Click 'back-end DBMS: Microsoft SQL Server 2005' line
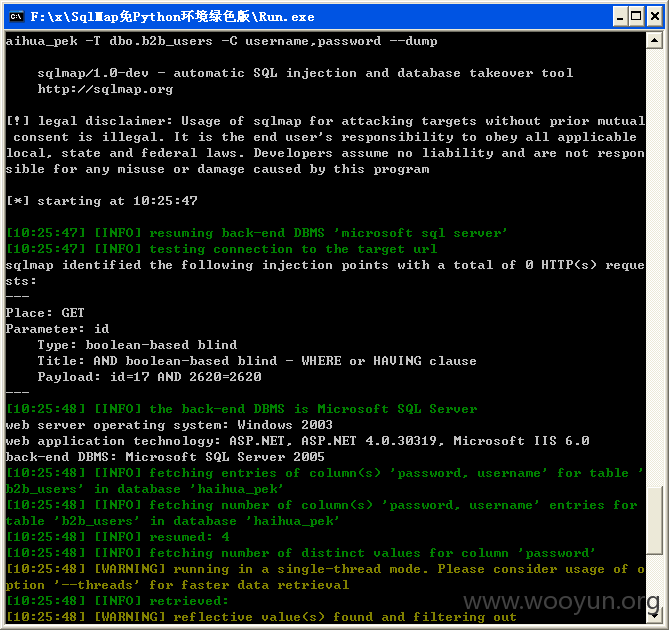This screenshot has height=630, width=669. (x=165, y=457)
